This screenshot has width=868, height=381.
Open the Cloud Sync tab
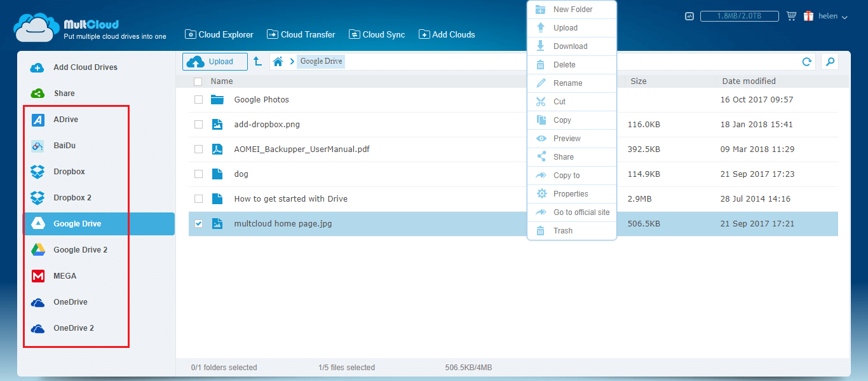377,35
